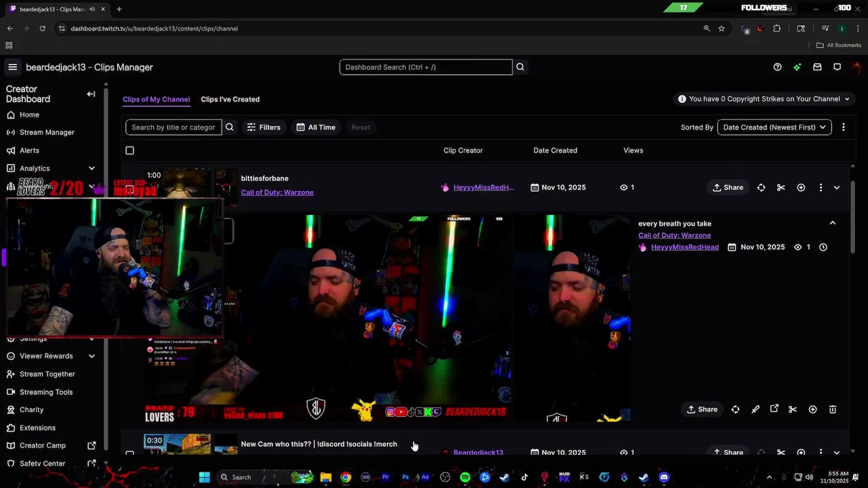
Task: Bookmark this page with the star icon
Action: tap(722, 28)
